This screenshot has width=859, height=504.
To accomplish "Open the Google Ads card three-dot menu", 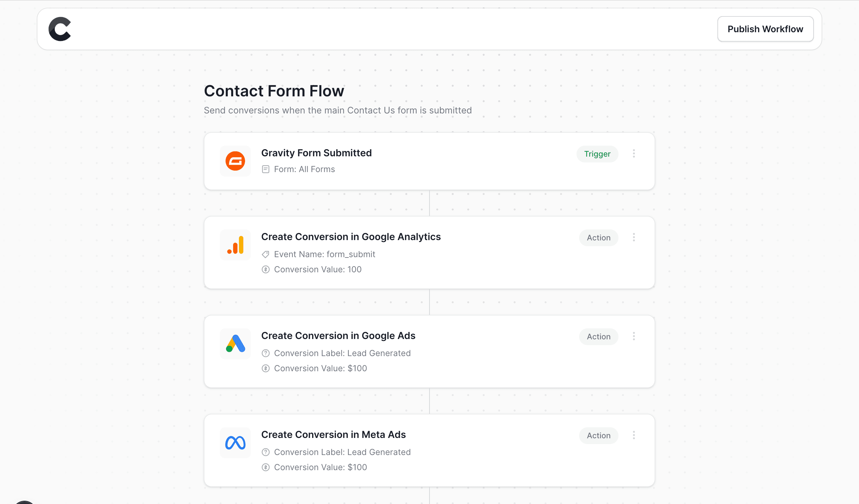I will click(x=634, y=336).
